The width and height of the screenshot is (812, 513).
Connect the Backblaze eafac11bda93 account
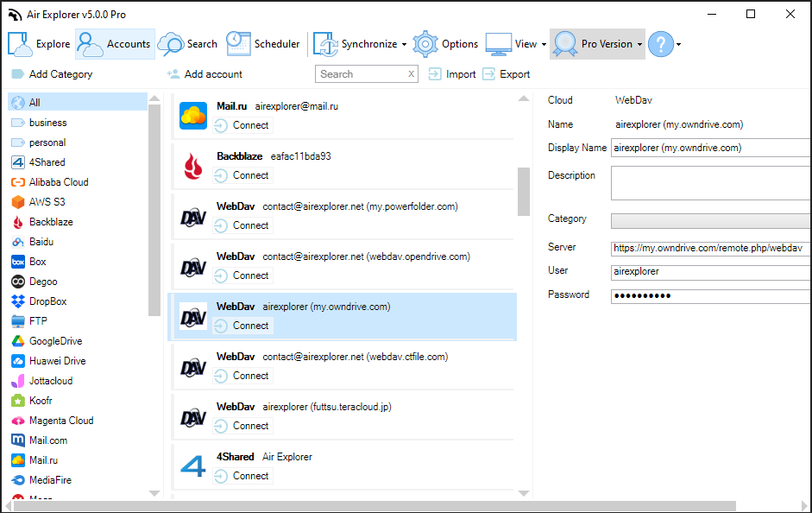(x=242, y=175)
